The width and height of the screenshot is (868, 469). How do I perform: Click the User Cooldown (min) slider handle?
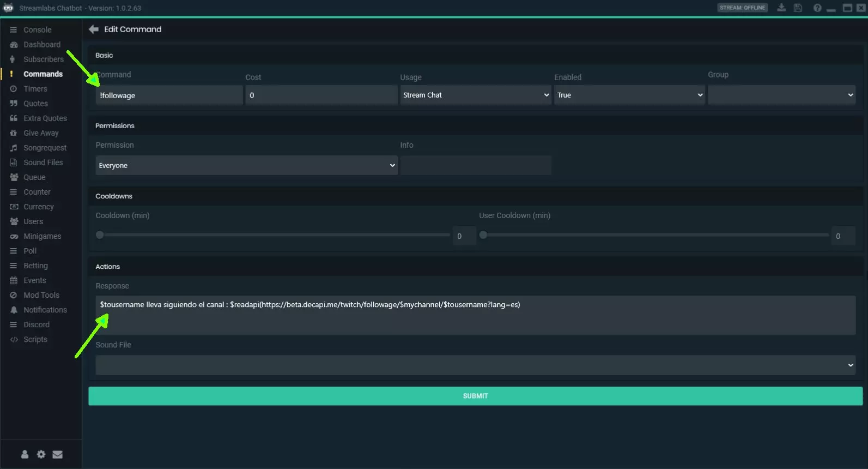click(x=483, y=235)
